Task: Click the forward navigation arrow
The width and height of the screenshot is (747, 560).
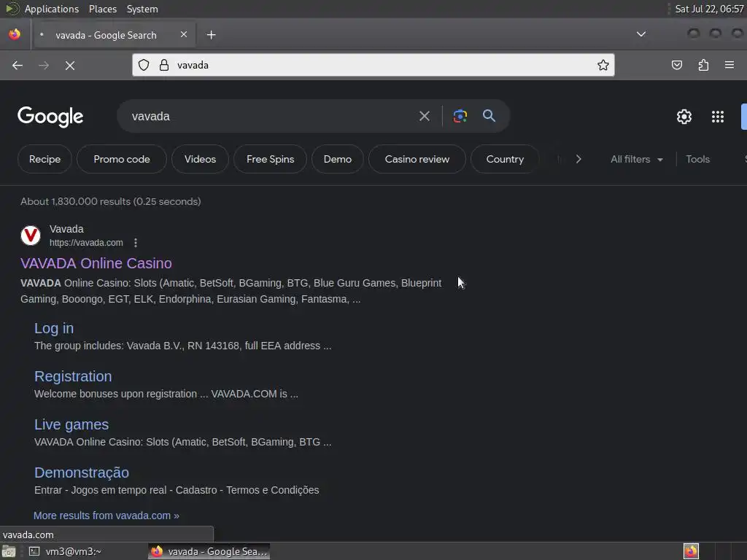Action: tap(44, 65)
